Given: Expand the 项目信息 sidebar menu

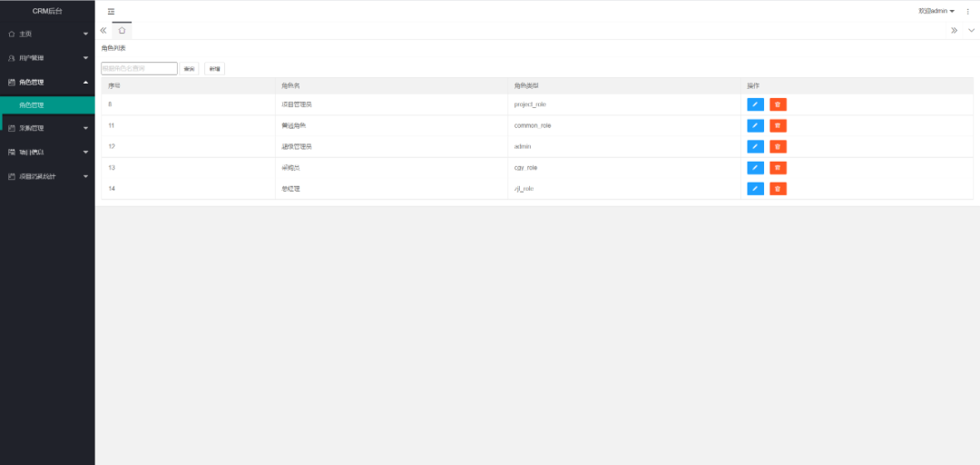Looking at the screenshot, I should 47,152.
